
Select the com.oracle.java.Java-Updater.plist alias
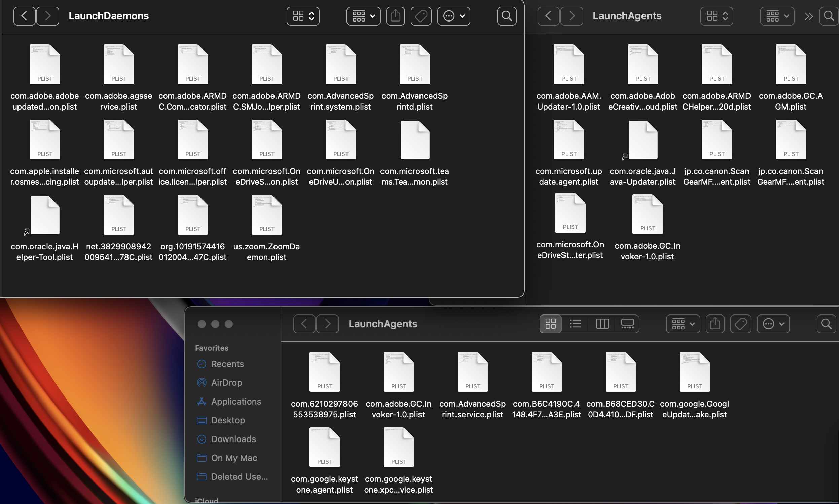tap(643, 140)
